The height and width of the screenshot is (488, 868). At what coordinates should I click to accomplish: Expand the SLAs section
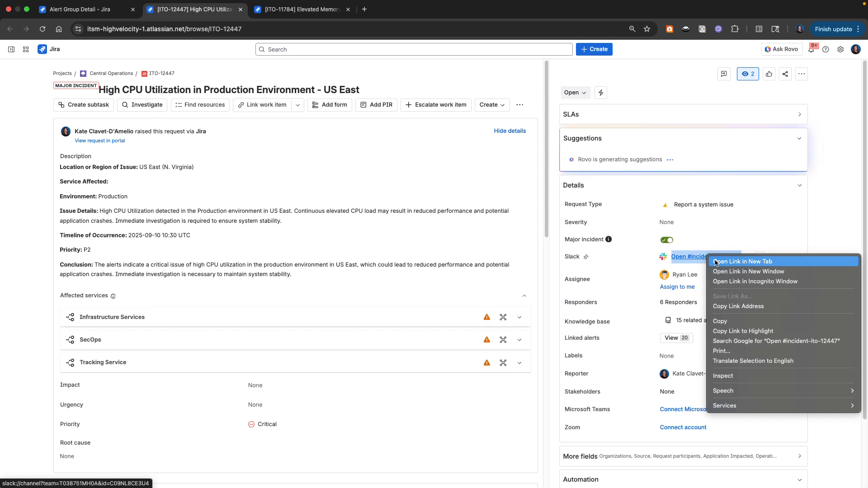799,114
